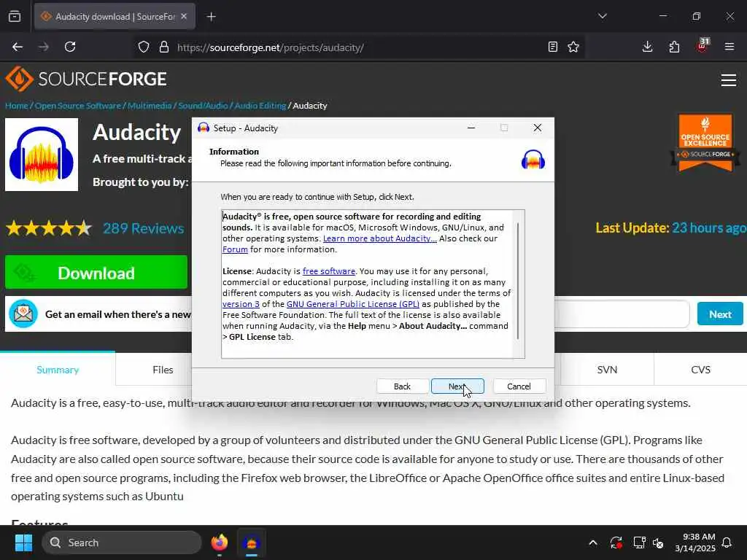Click the browser forward arrow icon

(44, 47)
